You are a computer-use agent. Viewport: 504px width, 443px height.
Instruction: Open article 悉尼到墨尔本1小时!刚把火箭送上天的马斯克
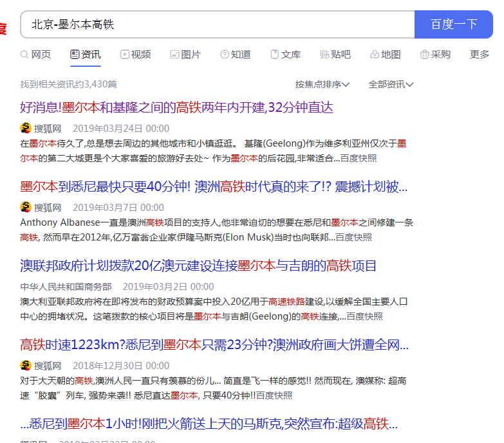pos(209,424)
